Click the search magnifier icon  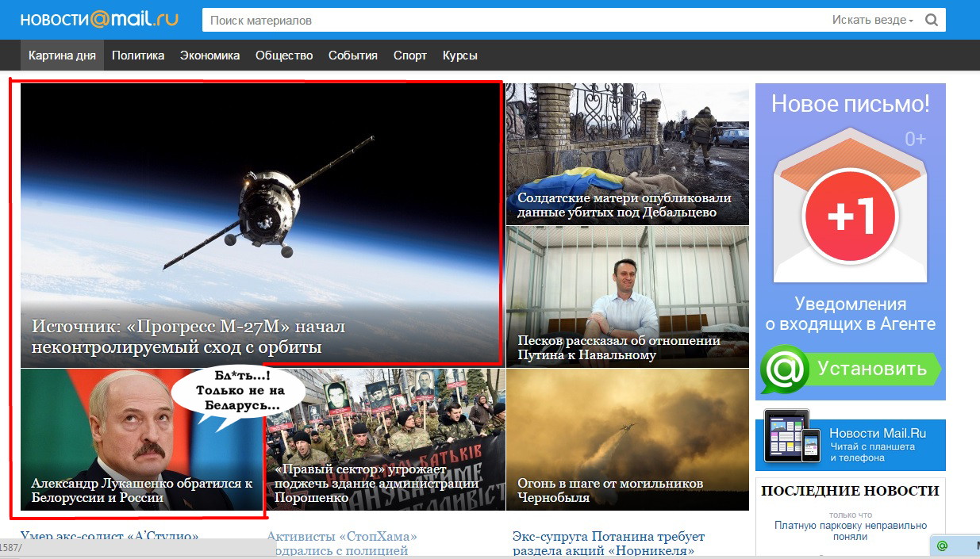(x=931, y=21)
